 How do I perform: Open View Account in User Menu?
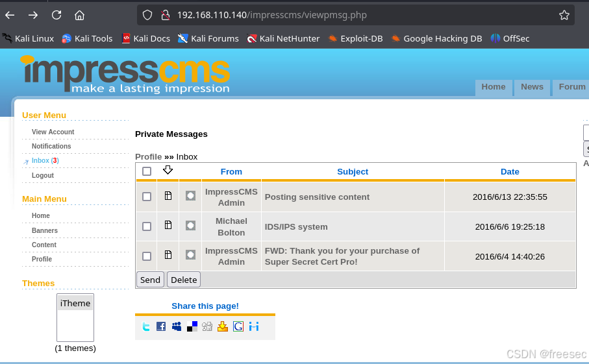click(x=53, y=132)
